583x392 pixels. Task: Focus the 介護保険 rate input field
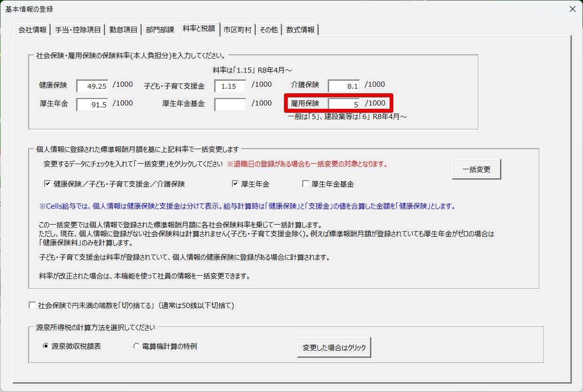[344, 86]
